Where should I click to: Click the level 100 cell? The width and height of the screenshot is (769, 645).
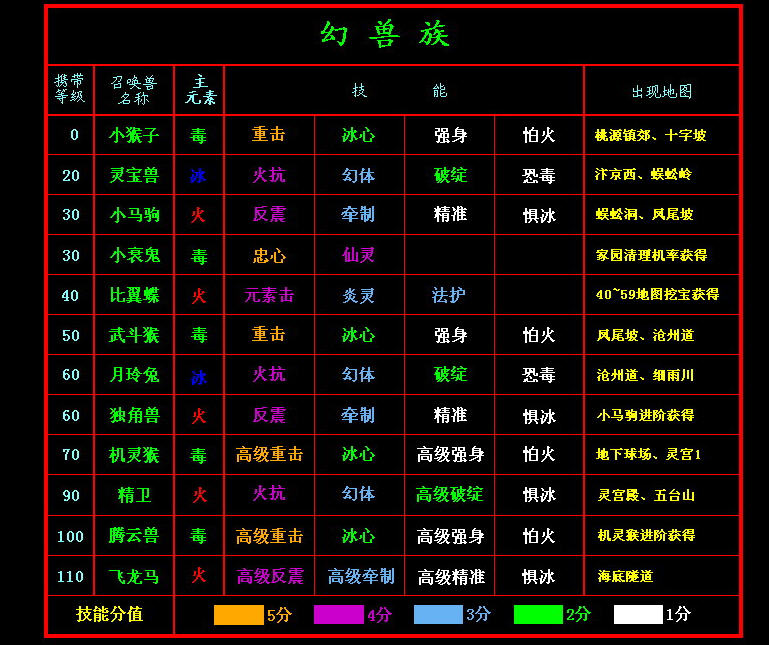(x=70, y=536)
